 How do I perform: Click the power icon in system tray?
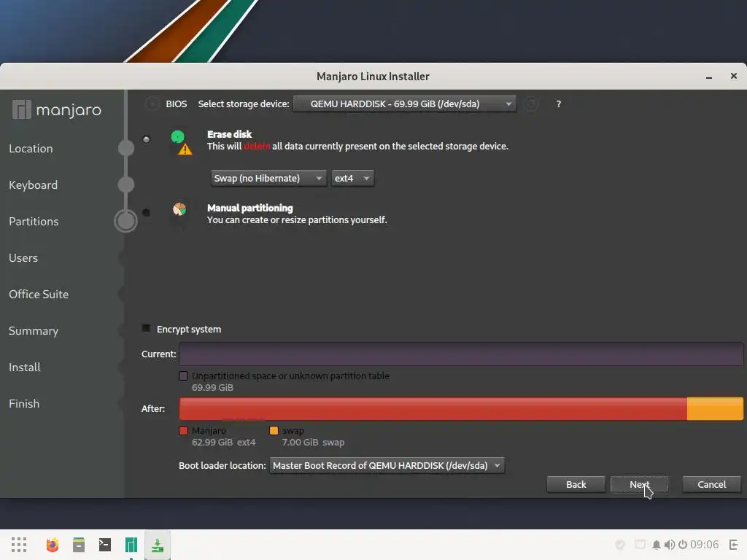click(683, 544)
